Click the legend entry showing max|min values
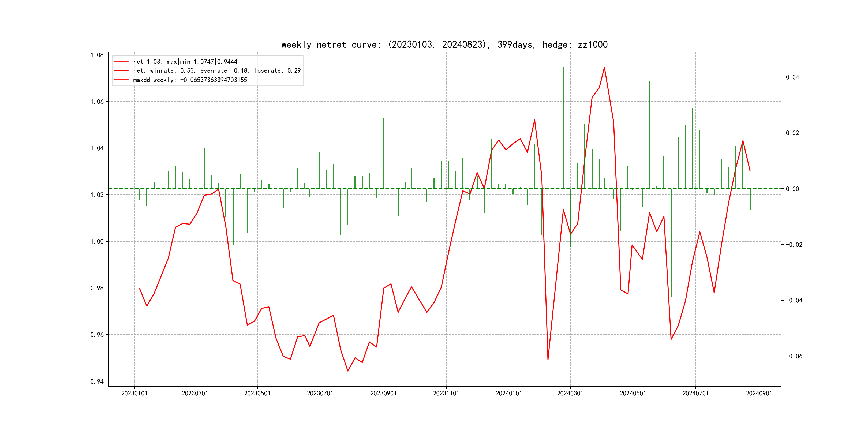 (185, 62)
